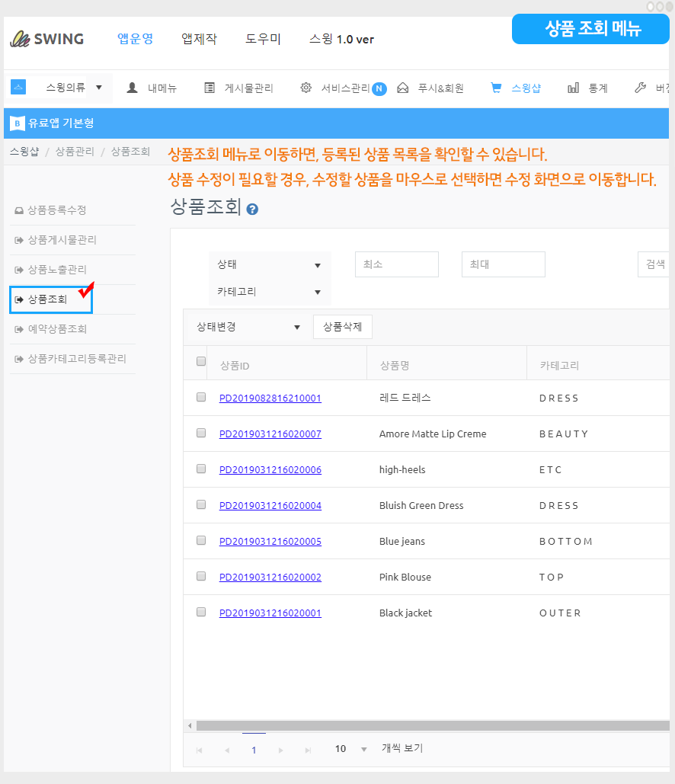
Task: Open 스윙샵 shopping cart icon menu
Action: click(x=497, y=88)
